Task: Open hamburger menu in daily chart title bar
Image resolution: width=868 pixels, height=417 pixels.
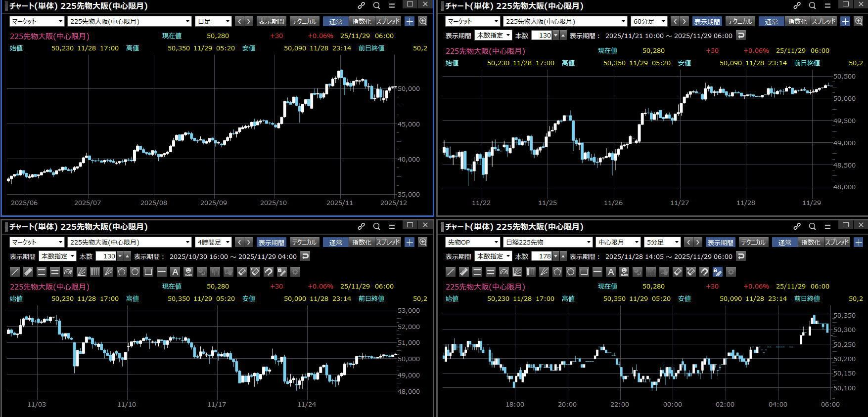Action: click(392, 6)
